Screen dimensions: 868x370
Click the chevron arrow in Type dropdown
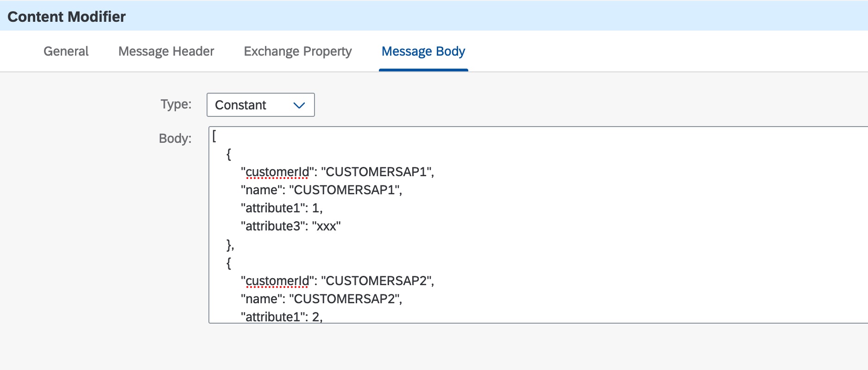pos(299,105)
